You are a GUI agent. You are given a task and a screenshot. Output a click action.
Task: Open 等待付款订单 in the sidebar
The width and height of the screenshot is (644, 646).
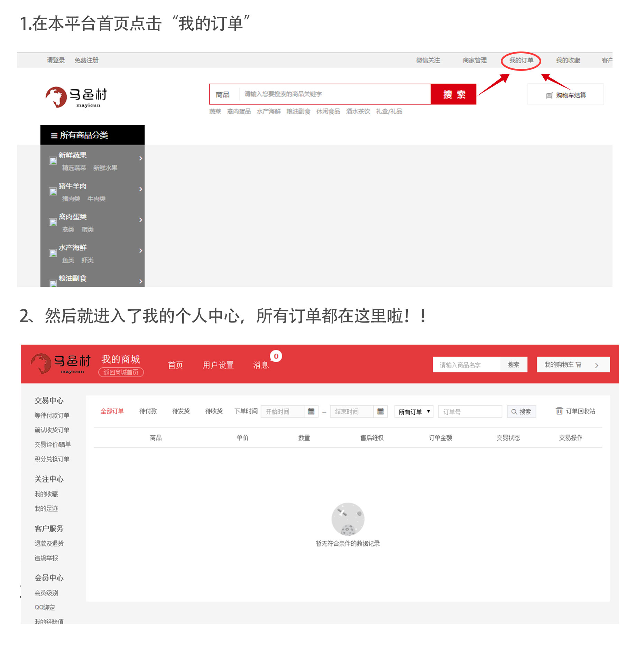coord(52,415)
